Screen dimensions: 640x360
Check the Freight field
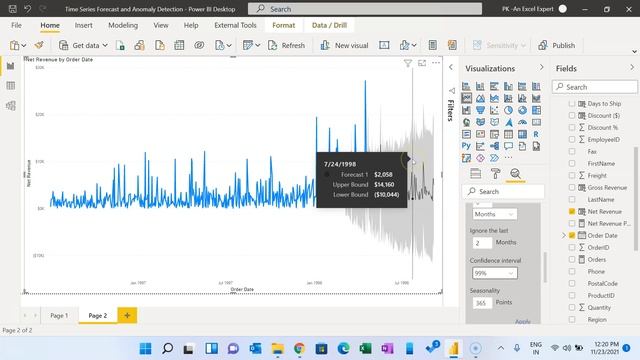pyautogui.click(x=572, y=176)
